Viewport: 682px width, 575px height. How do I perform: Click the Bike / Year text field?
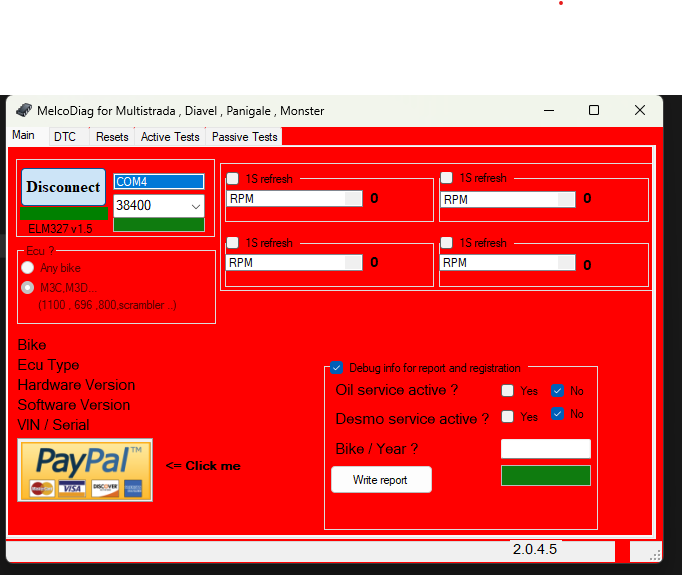tap(546, 449)
